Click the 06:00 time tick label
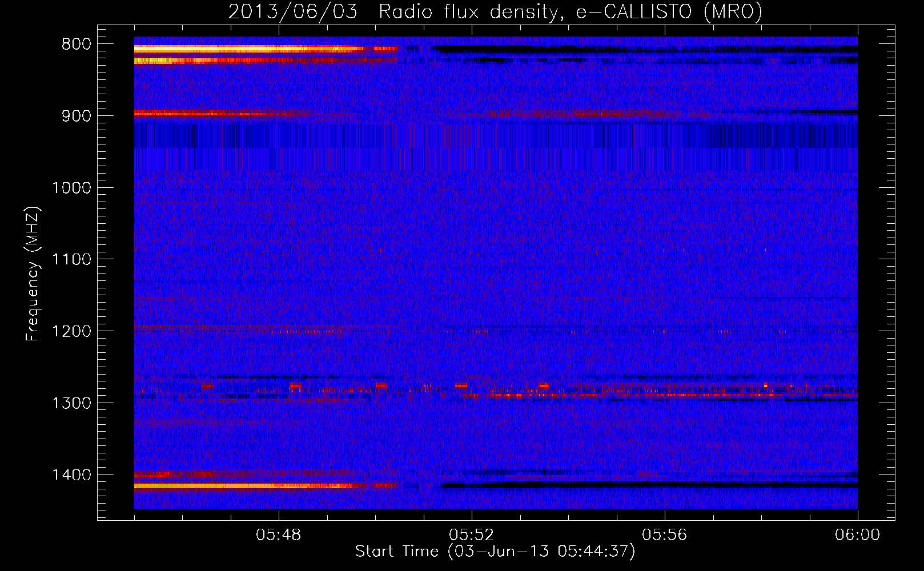 pos(858,535)
